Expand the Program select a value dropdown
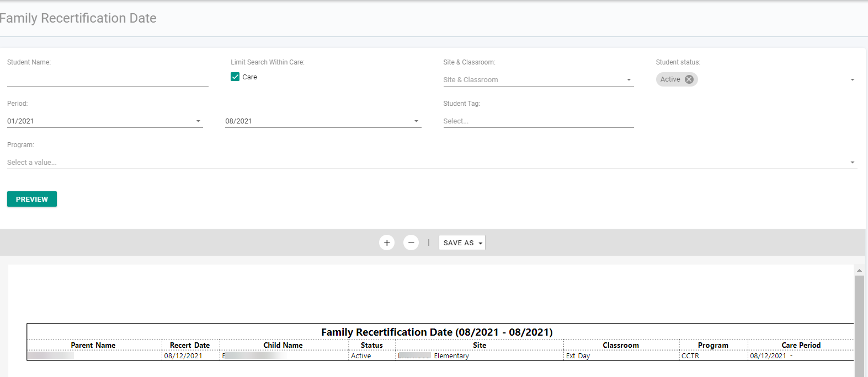Viewport: 868px width, 377px height. click(432, 163)
